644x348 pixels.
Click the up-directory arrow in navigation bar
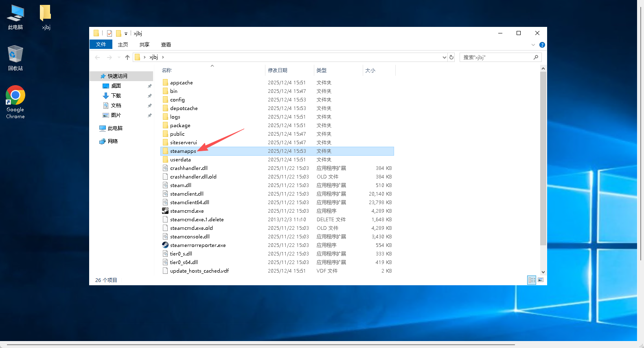pos(127,57)
